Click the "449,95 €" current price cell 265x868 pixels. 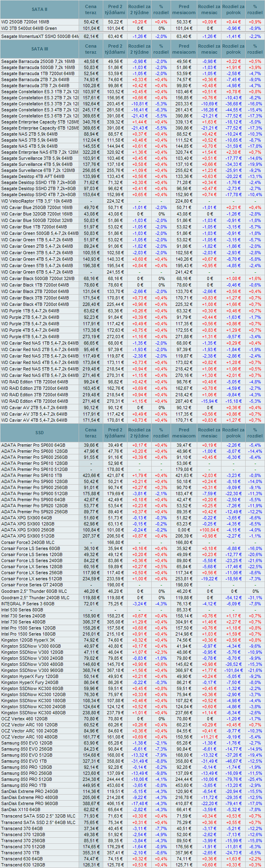coord(91,785)
